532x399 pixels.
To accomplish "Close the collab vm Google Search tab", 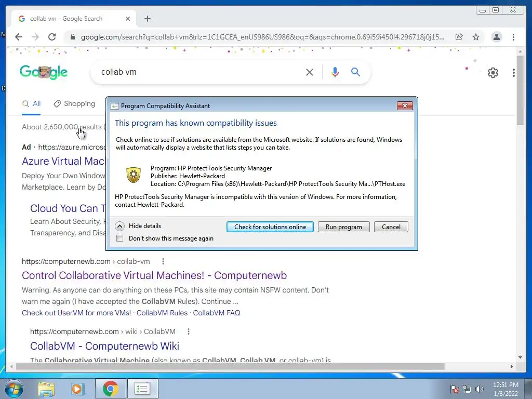I will (x=128, y=19).
